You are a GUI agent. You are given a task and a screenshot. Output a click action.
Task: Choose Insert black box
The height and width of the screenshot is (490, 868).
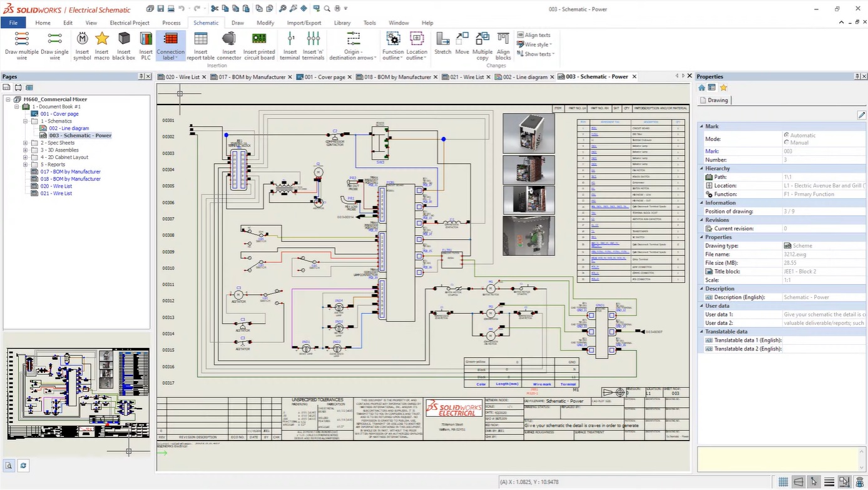pos(124,46)
